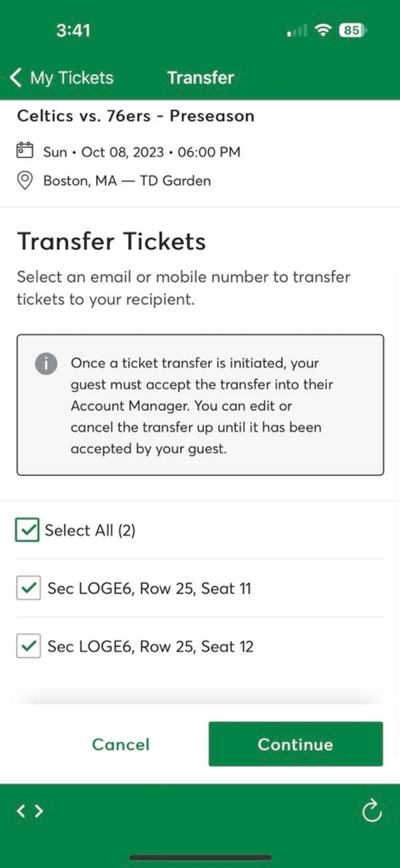400x868 pixels.
Task: Cancel the ticket transfer
Action: click(x=120, y=745)
